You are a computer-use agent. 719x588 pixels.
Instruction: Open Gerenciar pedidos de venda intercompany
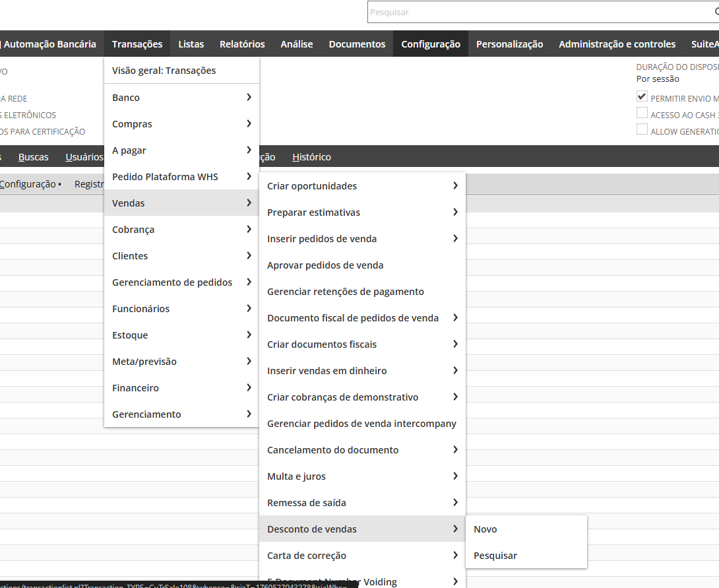click(361, 424)
